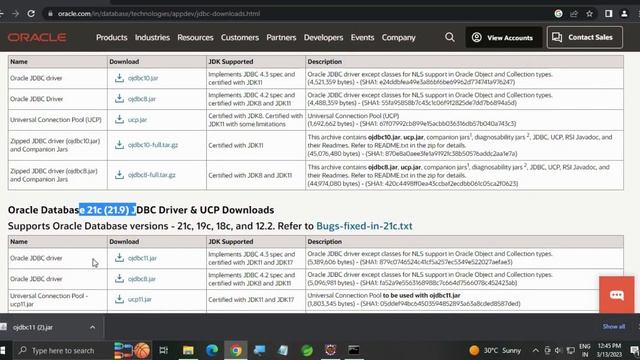640x360 pixels.
Task: Open the Events menu
Action: [x=362, y=38]
